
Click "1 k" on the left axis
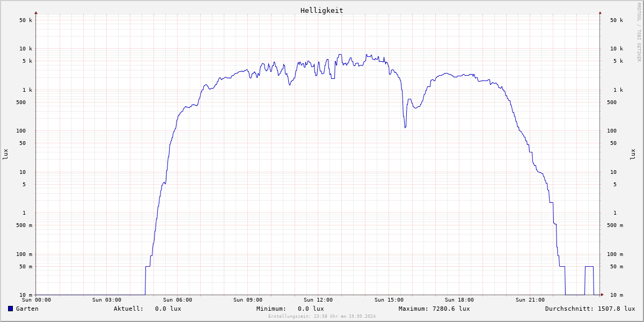click(27, 90)
